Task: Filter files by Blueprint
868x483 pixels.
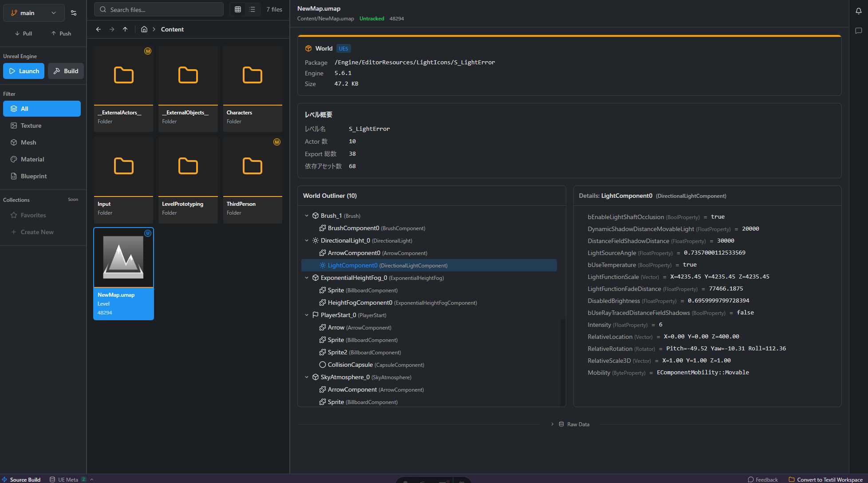Action: (34, 176)
